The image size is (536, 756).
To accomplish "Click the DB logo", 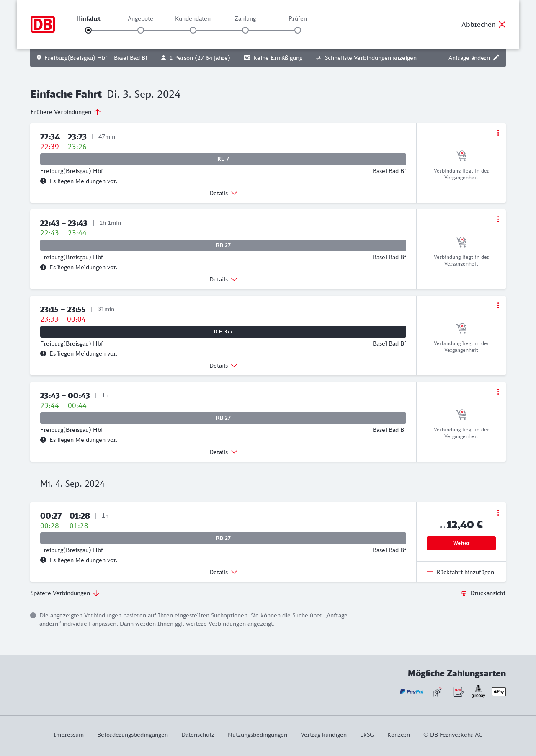I will click(x=43, y=24).
